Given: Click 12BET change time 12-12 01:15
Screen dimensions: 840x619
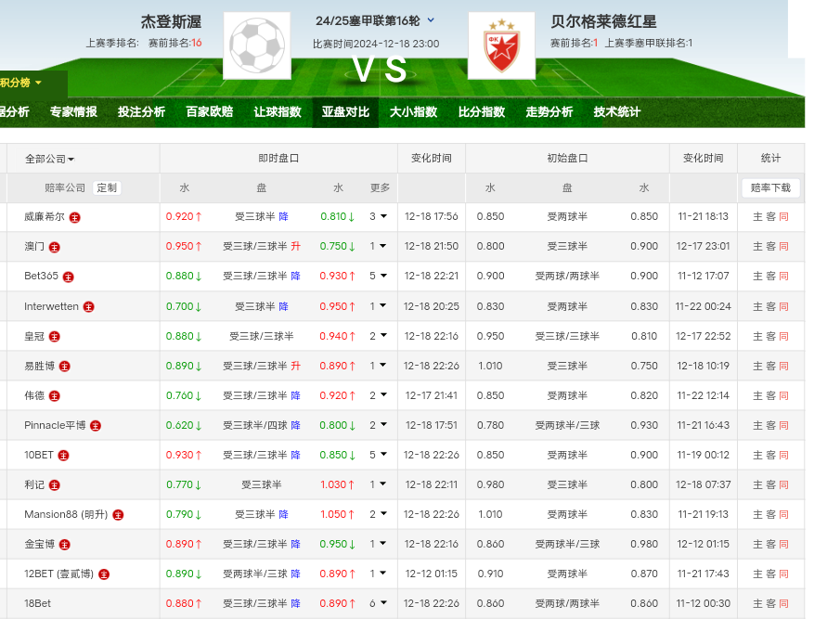Looking at the screenshot, I should [x=432, y=574].
